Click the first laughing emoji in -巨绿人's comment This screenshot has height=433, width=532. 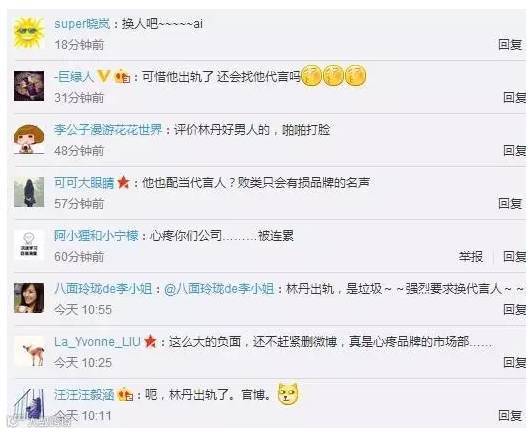tap(311, 76)
